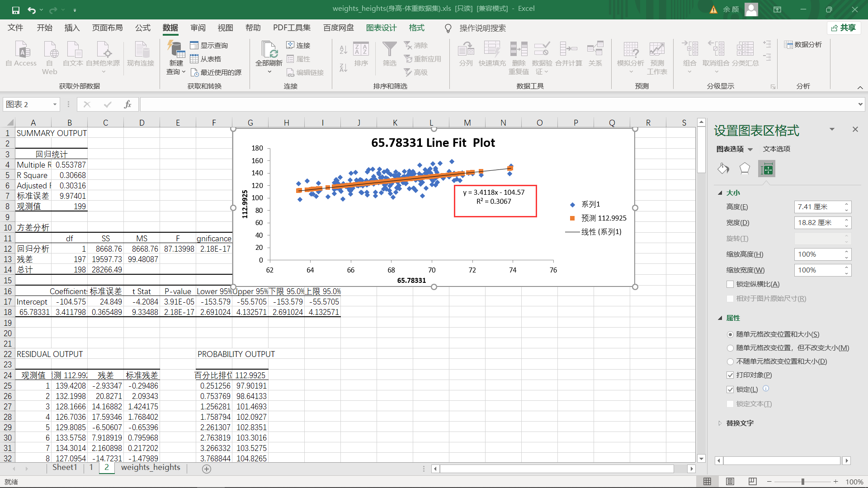Click the insert function fx icon
868x488 pixels.
pyautogui.click(x=127, y=104)
